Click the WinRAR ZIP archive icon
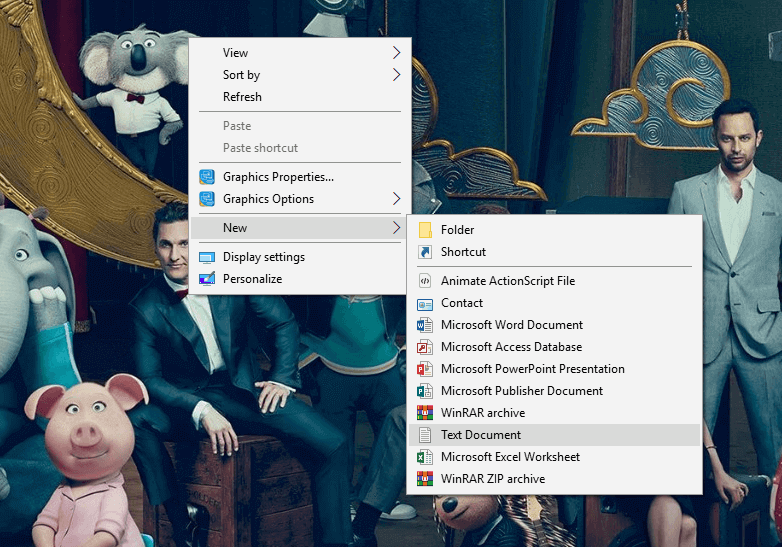This screenshot has height=547, width=782. [x=425, y=479]
